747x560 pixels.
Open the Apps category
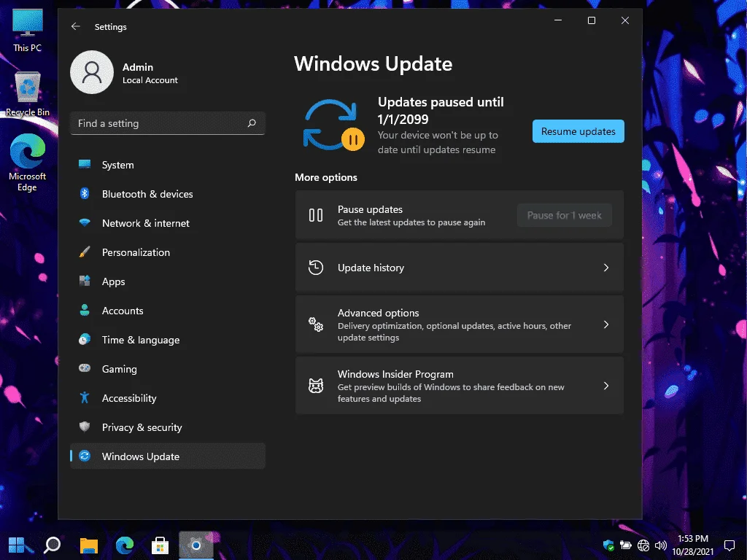pos(167,281)
